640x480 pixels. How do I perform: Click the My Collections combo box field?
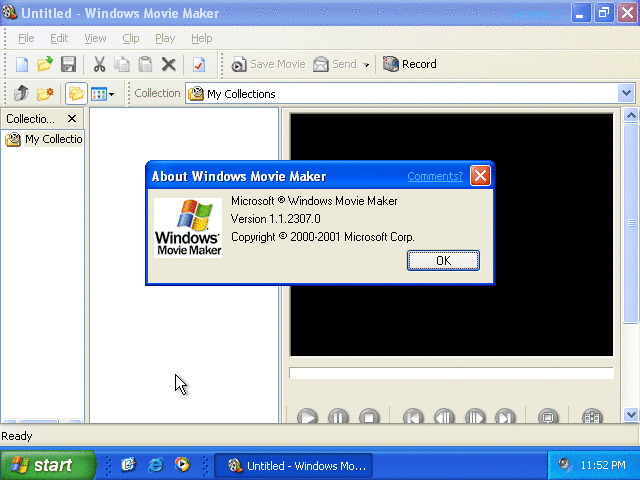pyautogui.click(x=410, y=93)
